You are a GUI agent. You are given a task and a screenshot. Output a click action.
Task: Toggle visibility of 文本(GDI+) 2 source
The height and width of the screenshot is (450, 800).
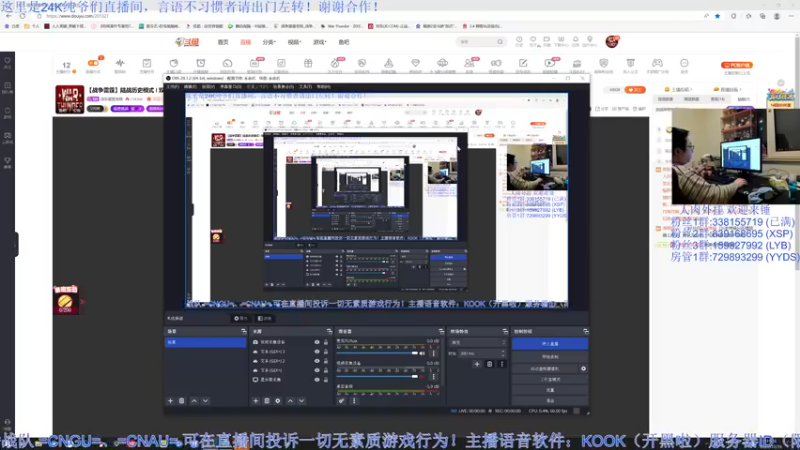[317, 361]
